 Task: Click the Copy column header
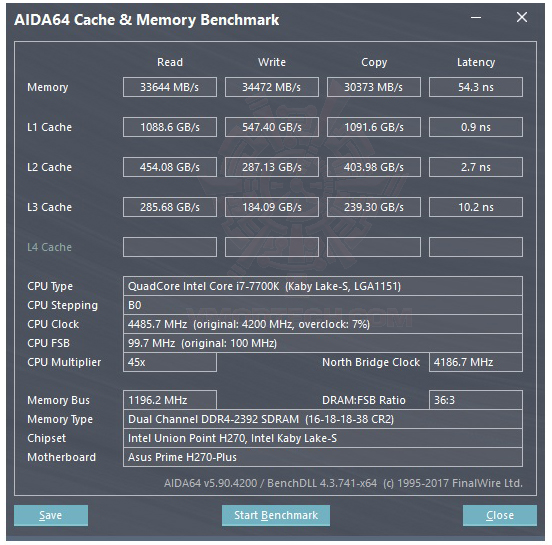[x=374, y=62]
